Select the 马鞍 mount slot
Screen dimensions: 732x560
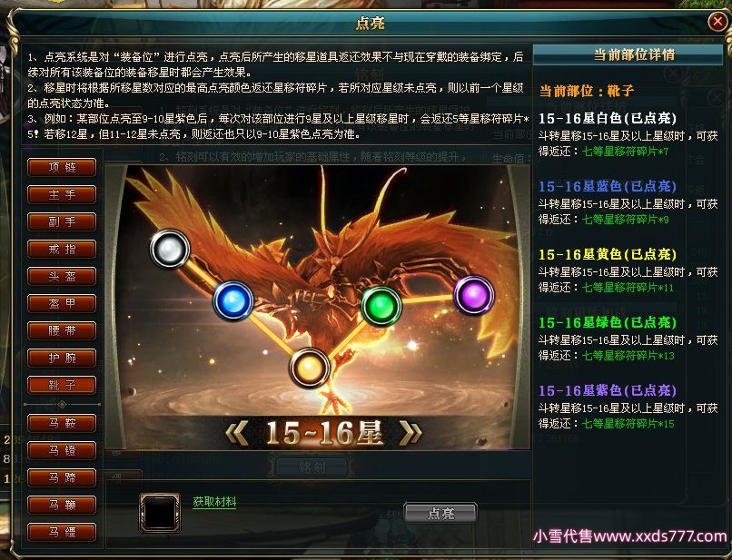pyautogui.click(x=62, y=423)
